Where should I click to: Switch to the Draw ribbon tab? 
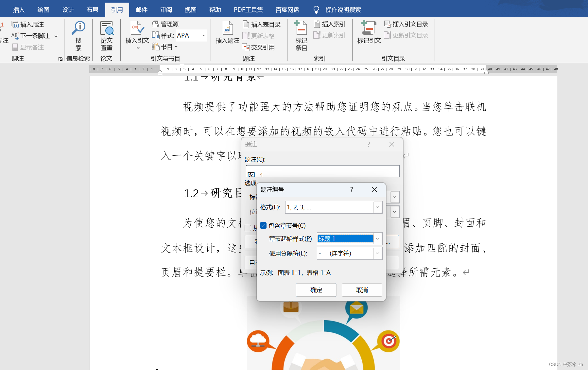(43, 10)
